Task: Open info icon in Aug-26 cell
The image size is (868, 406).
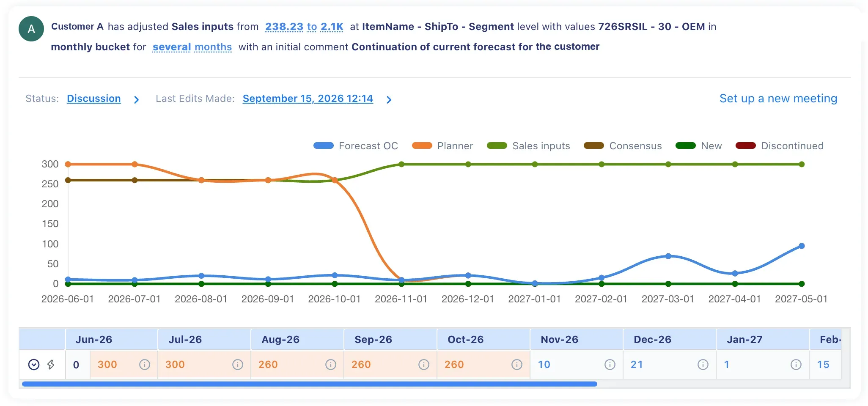Action: pyautogui.click(x=331, y=365)
